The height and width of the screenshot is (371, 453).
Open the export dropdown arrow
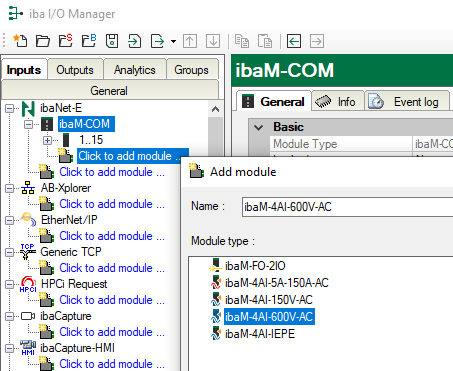coord(173,41)
